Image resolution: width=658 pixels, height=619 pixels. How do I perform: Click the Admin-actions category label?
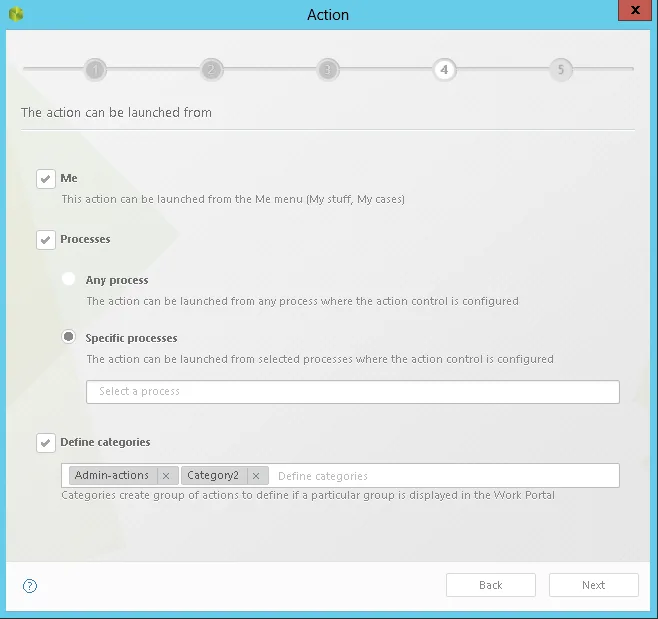point(112,475)
